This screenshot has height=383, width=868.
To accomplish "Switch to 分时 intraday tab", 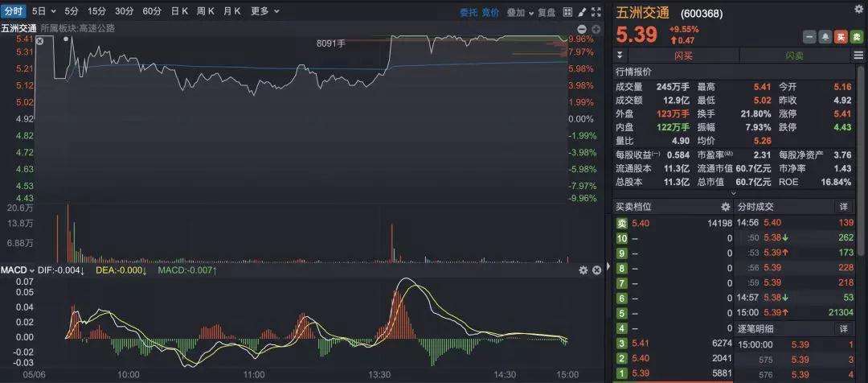I will [14, 11].
